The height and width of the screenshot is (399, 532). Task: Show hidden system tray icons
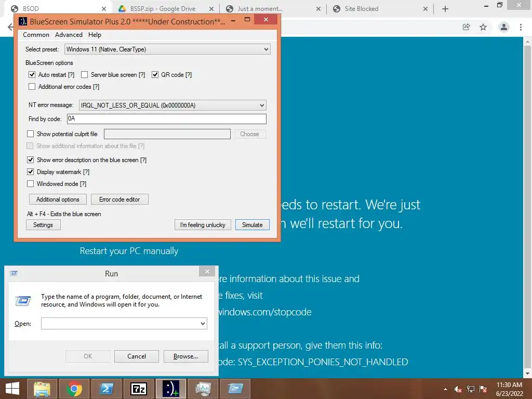pyautogui.click(x=445, y=389)
